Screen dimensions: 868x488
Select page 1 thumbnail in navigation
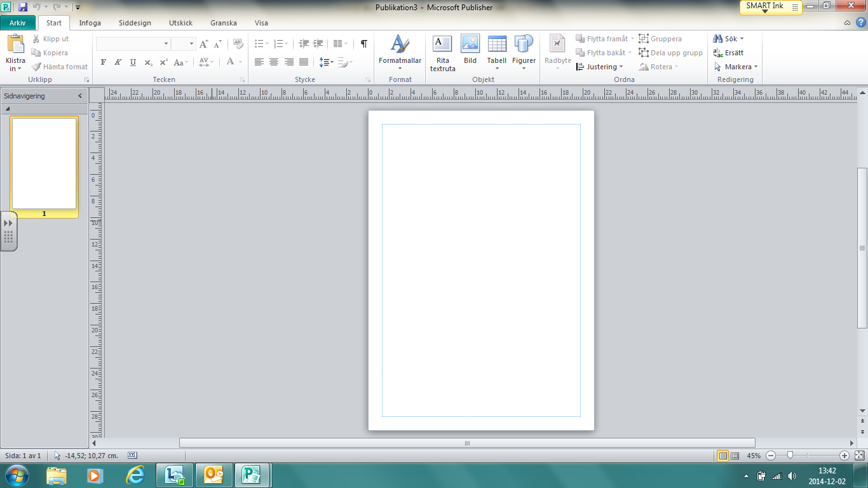(44, 163)
